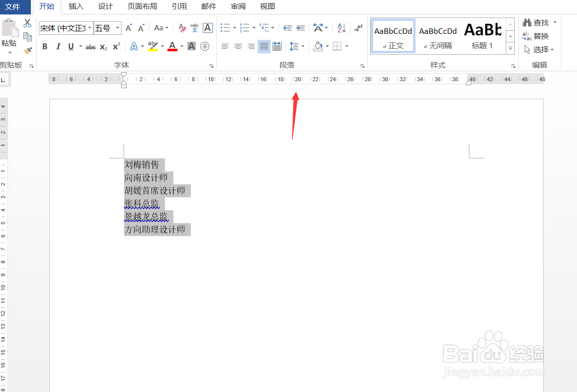Image resolution: width=577 pixels, height=392 pixels.
Task: Expand the styles gallery more button
Action: [510, 48]
